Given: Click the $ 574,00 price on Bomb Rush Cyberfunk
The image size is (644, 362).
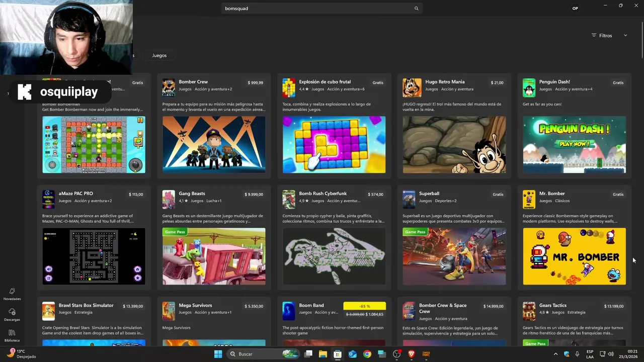Looking at the screenshot, I should pos(376,195).
